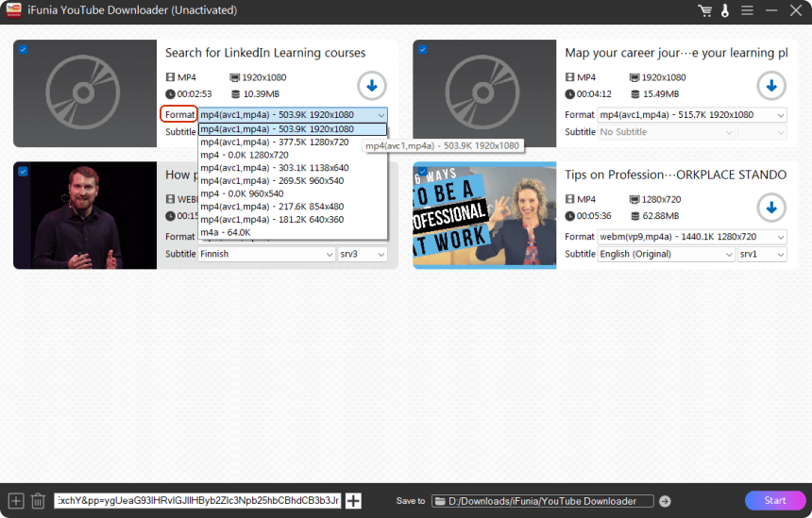Image resolution: width=812 pixels, height=518 pixels.
Task: Uncheck the Map your career video checkbox
Action: pyautogui.click(x=422, y=50)
